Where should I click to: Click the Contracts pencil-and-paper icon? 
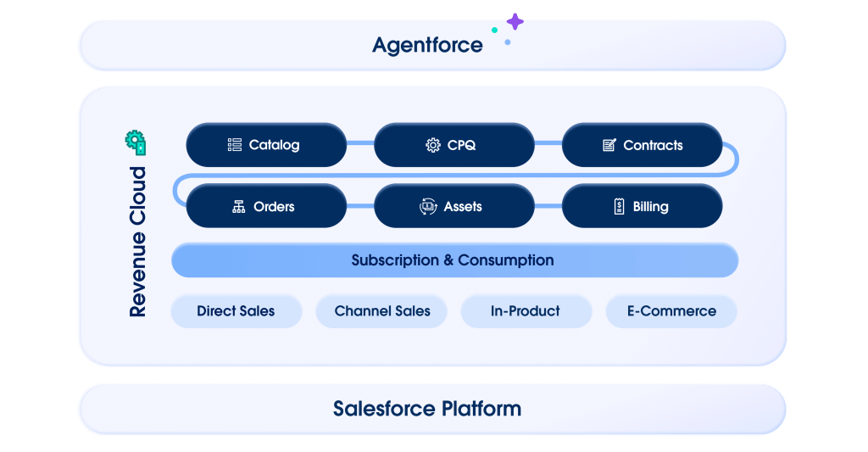coord(609,145)
